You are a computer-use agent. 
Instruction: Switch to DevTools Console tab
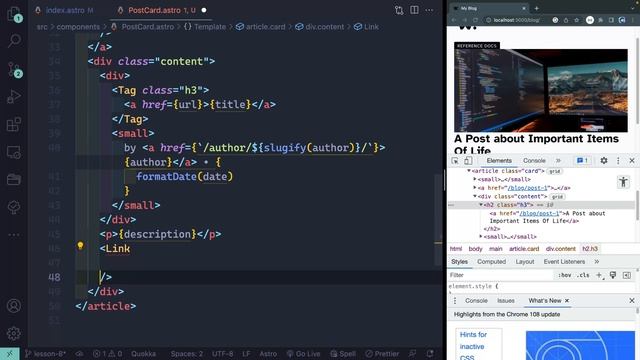(534, 161)
